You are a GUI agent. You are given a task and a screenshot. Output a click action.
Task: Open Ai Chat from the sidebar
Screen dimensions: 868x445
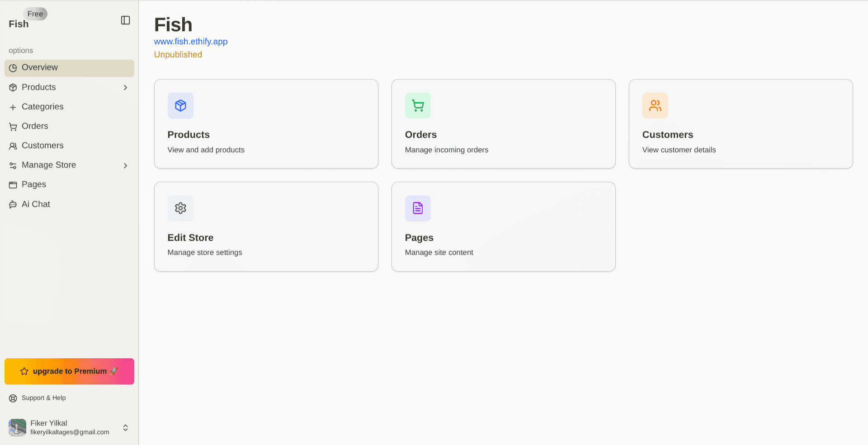tap(36, 204)
